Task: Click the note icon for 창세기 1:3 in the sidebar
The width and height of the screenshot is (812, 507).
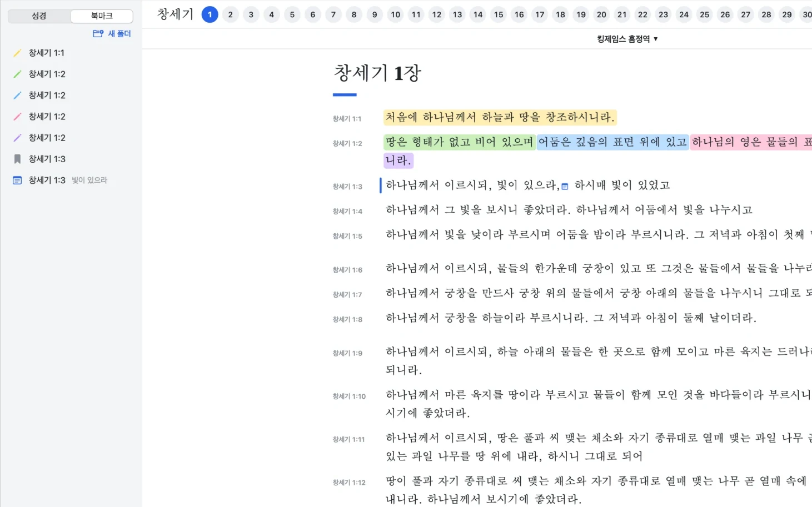Action: [17, 180]
